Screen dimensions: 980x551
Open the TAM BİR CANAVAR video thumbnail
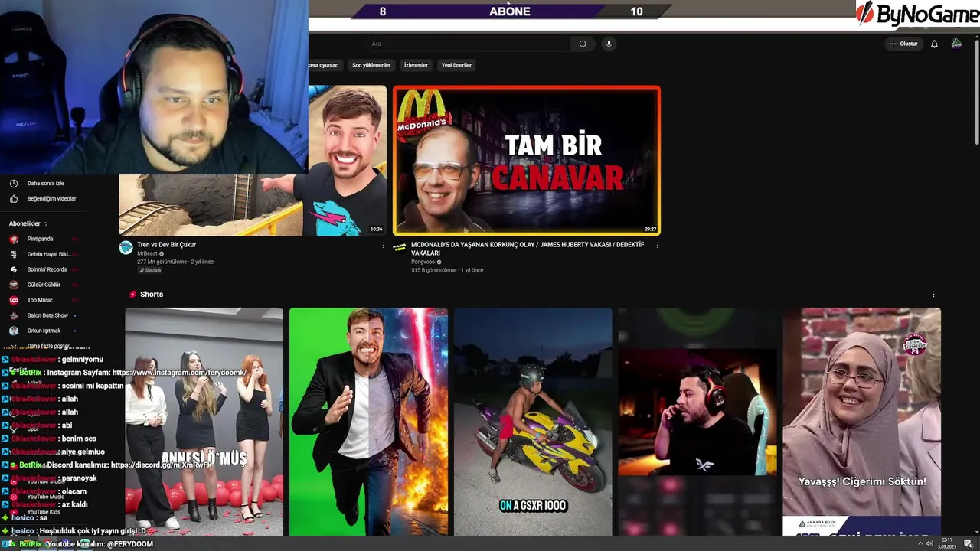[526, 160]
